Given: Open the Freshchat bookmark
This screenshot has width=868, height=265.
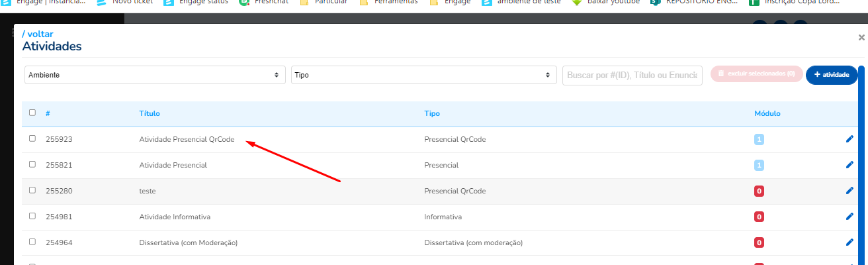Looking at the screenshot, I should coord(264,2).
